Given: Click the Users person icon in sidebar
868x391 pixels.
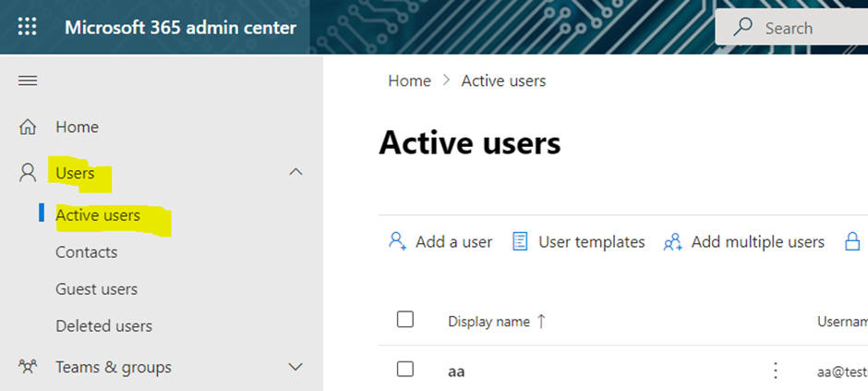Looking at the screenshot, I should pos(27,174).
